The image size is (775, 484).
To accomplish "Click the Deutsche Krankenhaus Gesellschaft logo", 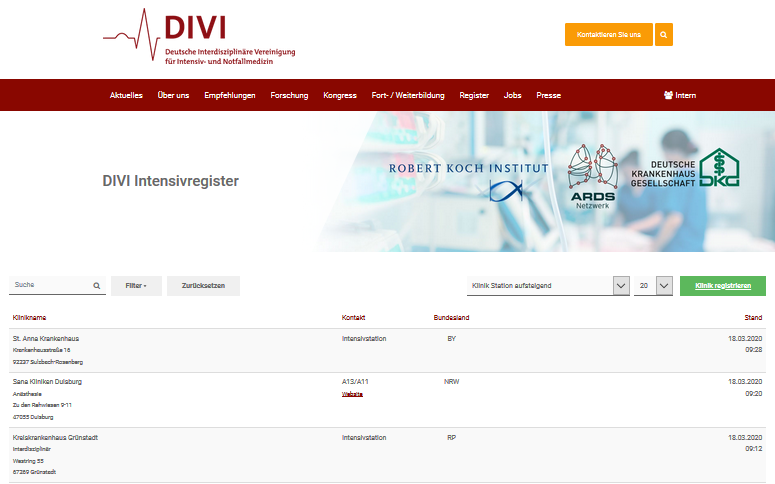I will coord(685,168).
